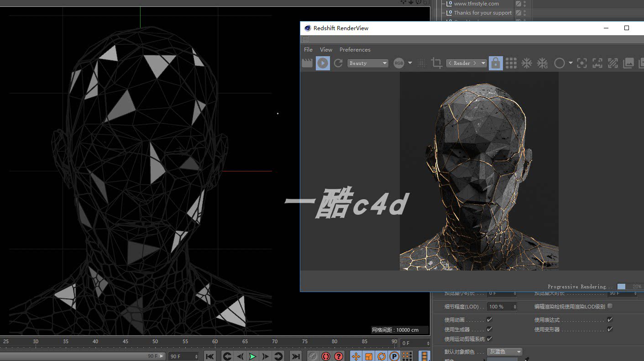Click the grid bucket icon beside the lock

[511, 63]
